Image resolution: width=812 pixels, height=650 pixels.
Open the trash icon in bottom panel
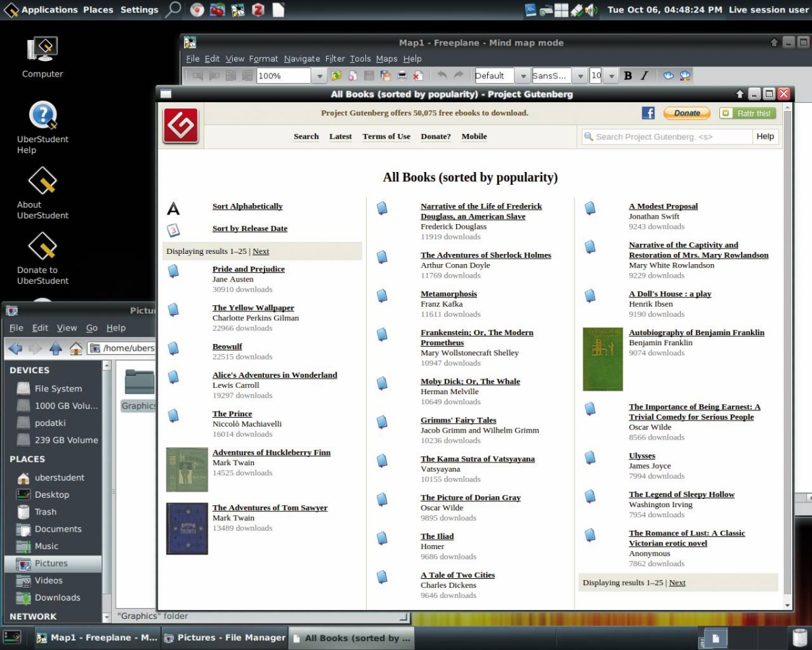click(800, 638)
